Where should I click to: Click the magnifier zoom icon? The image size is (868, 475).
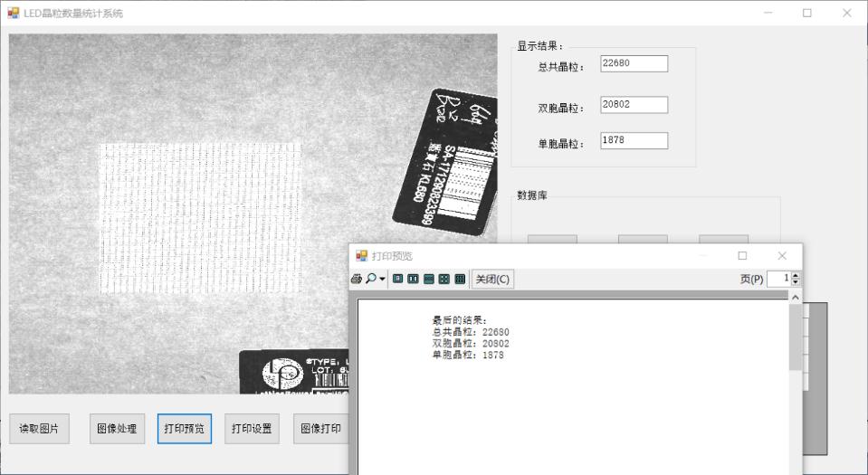(371, 280)
